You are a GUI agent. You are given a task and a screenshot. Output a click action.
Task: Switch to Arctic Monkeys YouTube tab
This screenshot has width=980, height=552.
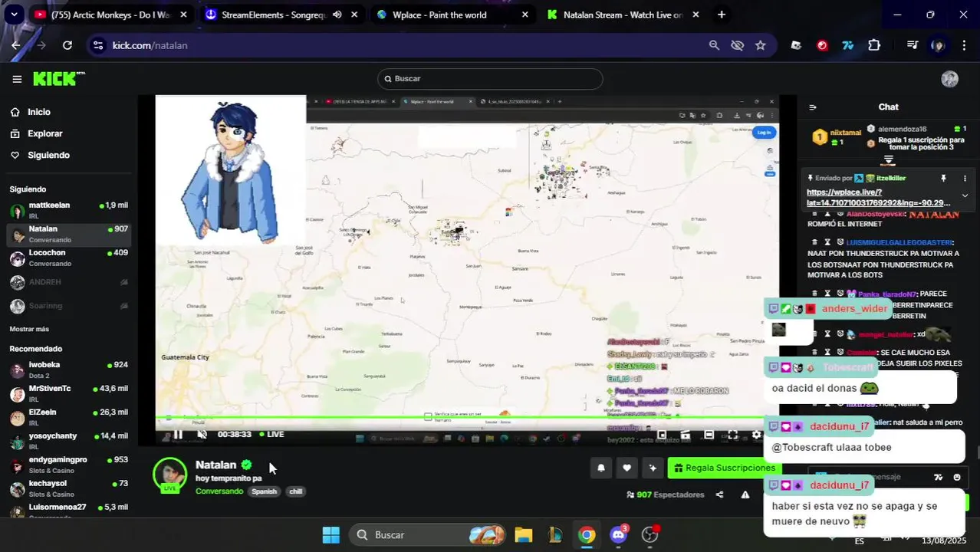[x=111, y=15]
